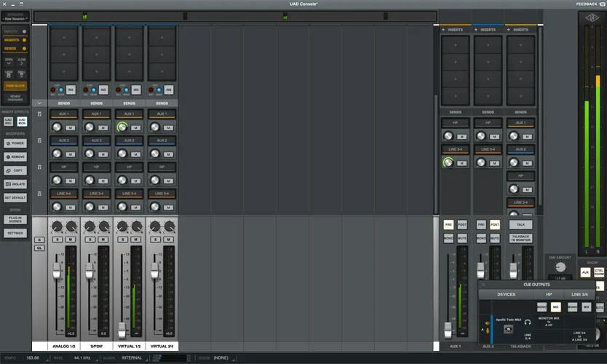
Task: Click the headphone icon in Cue Outputs
Action: point(527,321)
